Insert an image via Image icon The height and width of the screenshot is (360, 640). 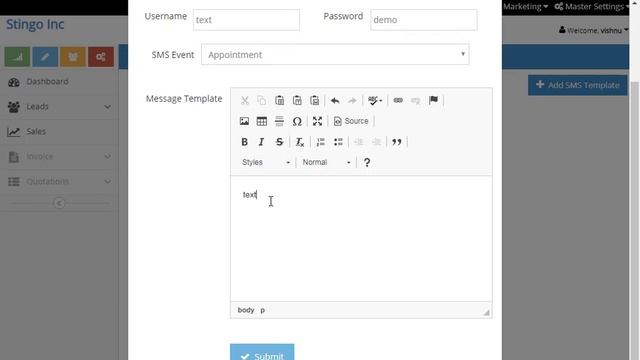coord(244,121)
